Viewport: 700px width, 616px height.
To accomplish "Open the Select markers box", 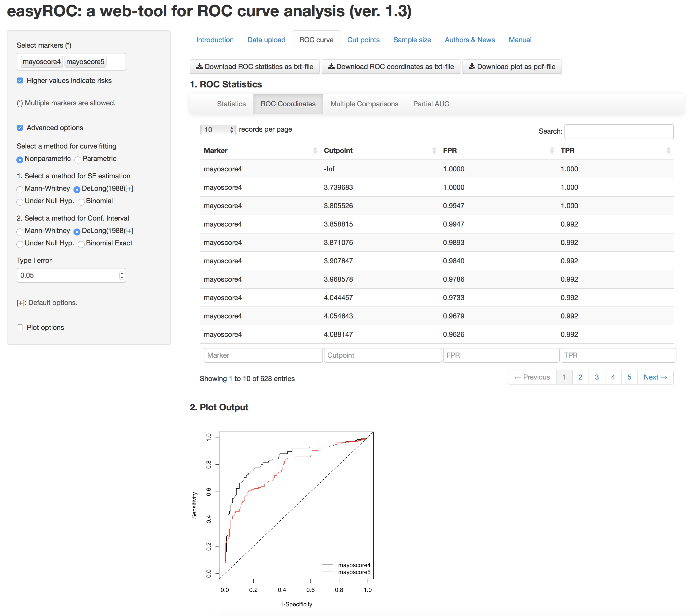I will (x=116, y=62).
